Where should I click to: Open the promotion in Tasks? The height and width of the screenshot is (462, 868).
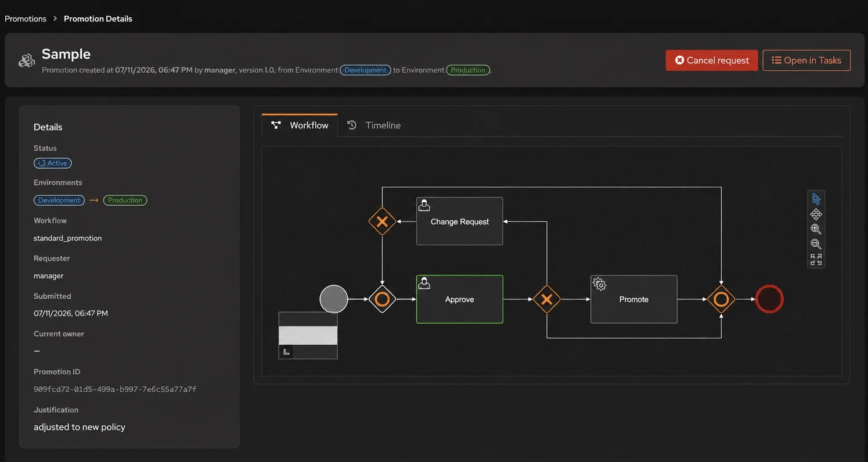(806, 60)
